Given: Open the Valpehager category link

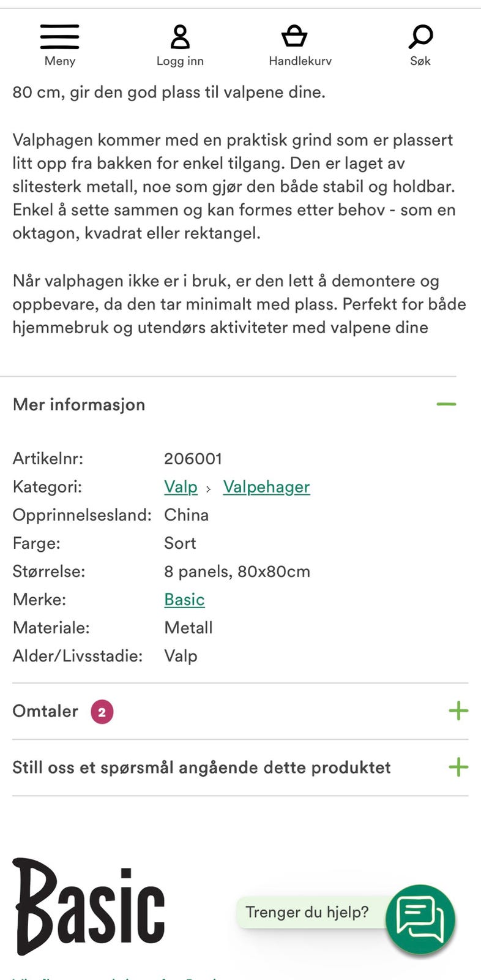Looking at the screenshot, I should (x=266, y=487).
